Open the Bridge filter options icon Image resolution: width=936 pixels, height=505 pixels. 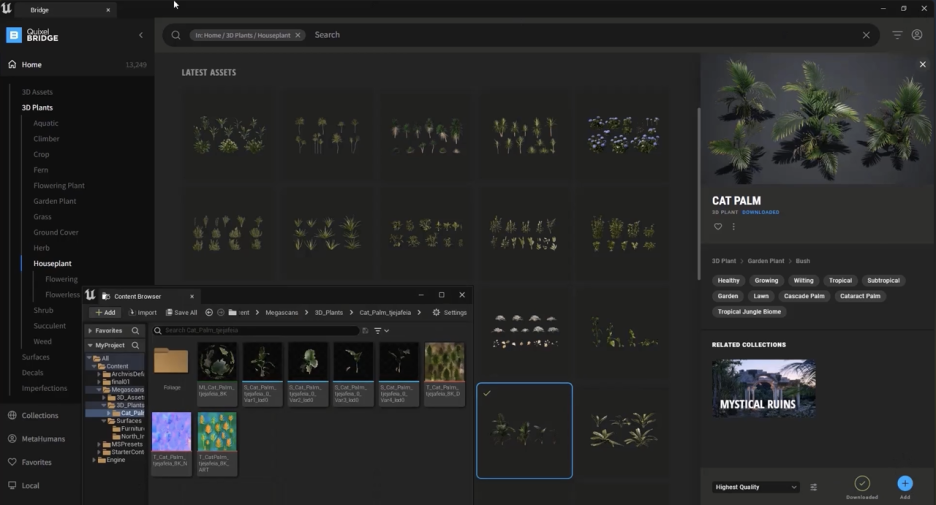click(897, 35)
